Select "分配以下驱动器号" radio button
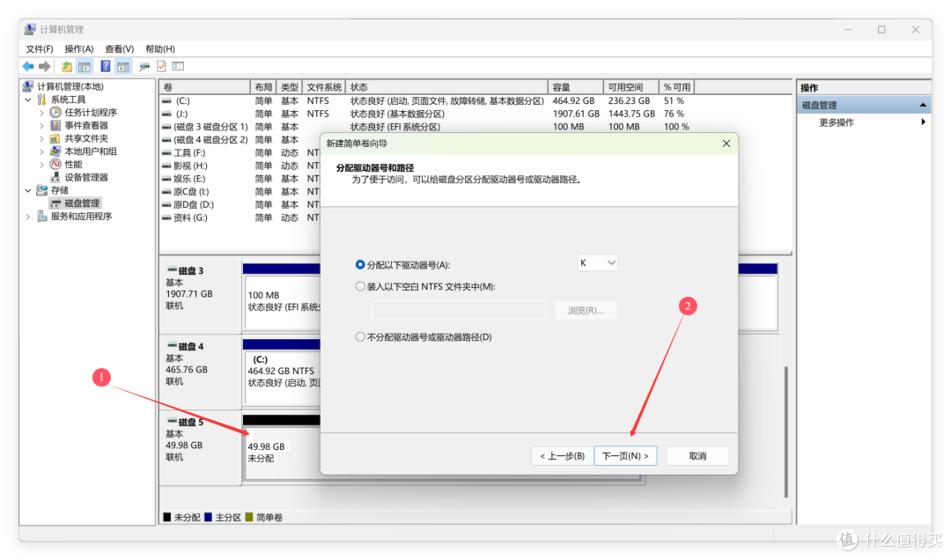 pyautogui.click(x=360, y=264)
